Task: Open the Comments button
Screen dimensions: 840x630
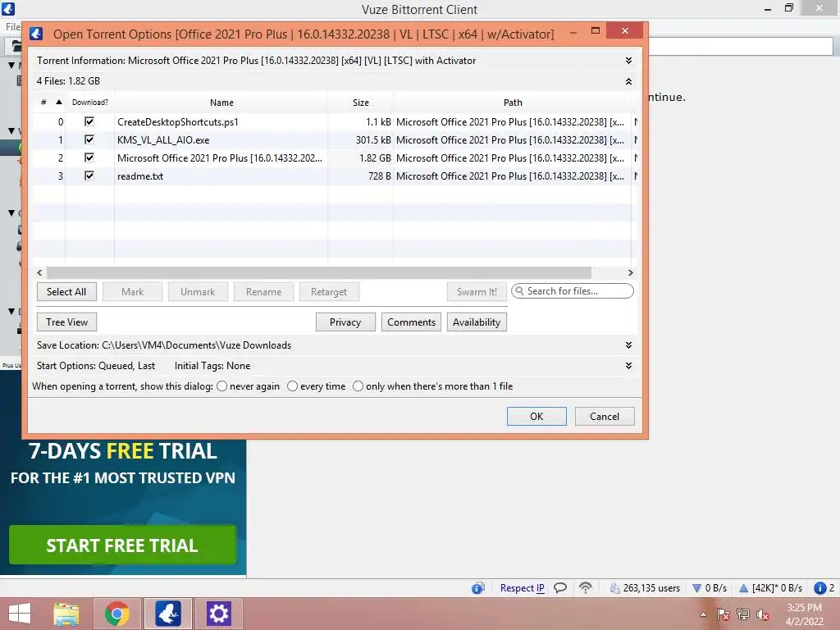Action: [x=411, y=322]
